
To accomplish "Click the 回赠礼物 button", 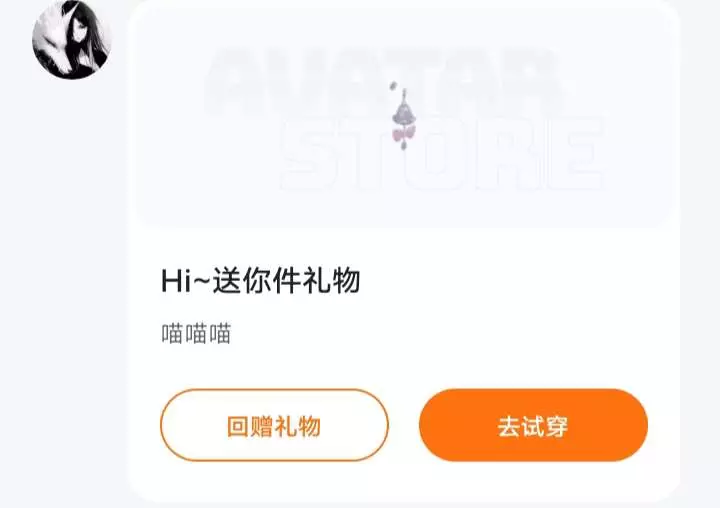I will click(274, 425).
